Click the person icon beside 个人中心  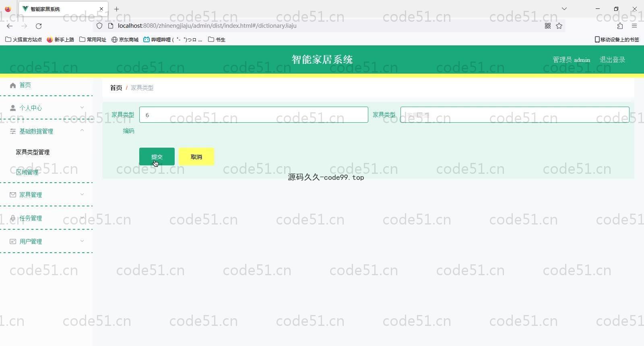point(13,108)
